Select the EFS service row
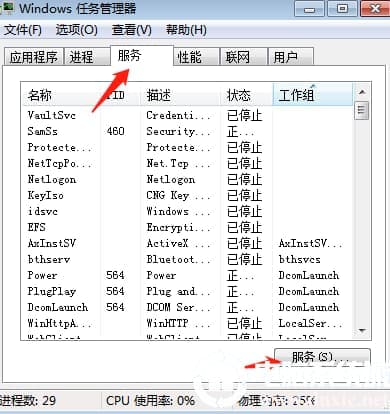Screen dimensions: 390x414 [187, 227]
